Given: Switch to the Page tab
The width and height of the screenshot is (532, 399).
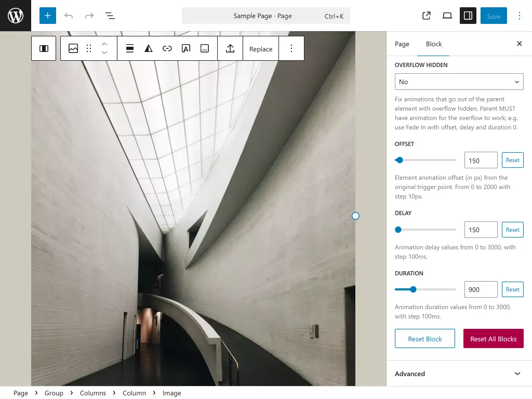Looking at the screenshot, I should [x=402, y=44].
